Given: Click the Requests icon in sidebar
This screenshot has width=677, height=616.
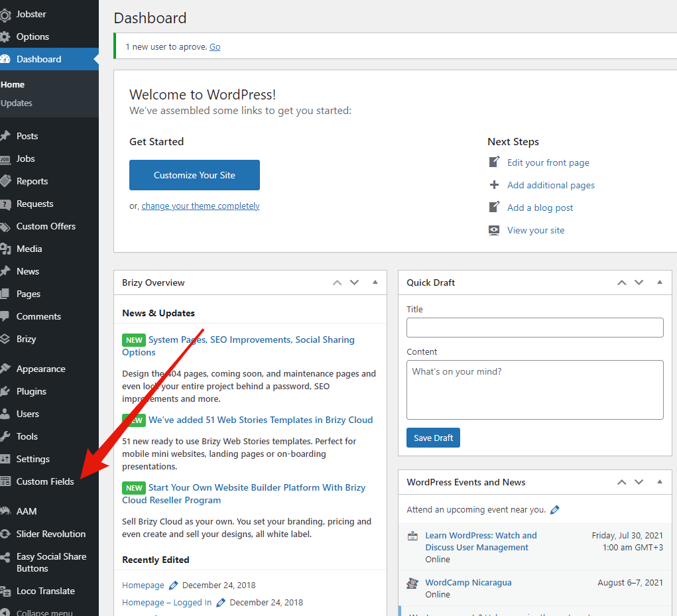Looking at the screenshot, I should click(5, 204).
